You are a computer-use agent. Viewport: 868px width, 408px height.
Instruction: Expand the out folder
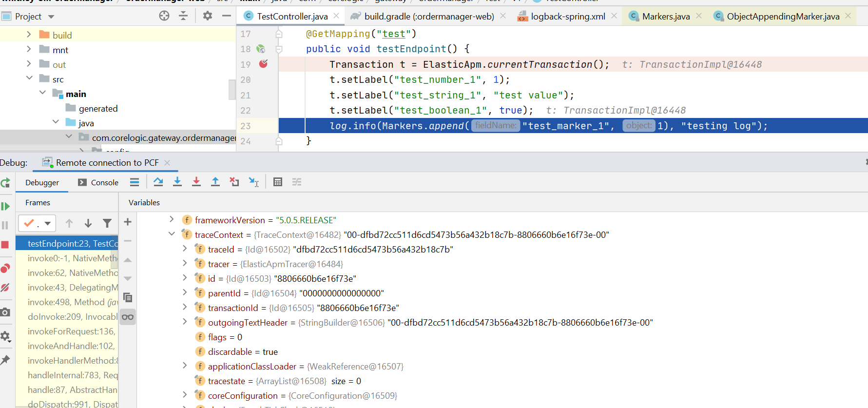(29, 64)
